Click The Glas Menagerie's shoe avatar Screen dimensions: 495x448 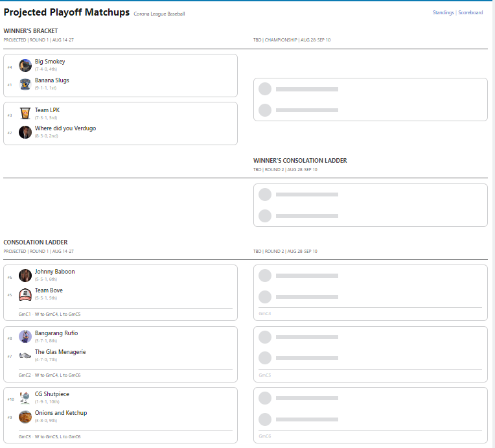coord(25,355)
